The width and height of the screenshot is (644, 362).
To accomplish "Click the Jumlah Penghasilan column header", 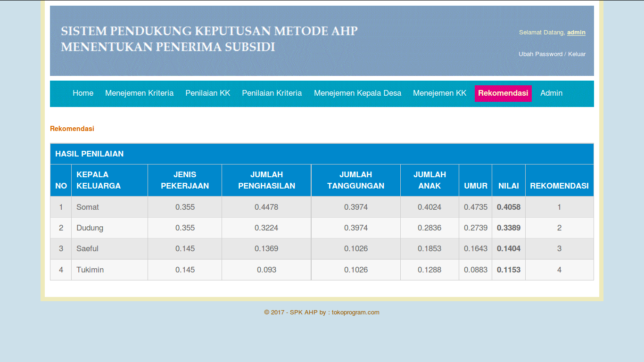I will (x=266, y=180).
